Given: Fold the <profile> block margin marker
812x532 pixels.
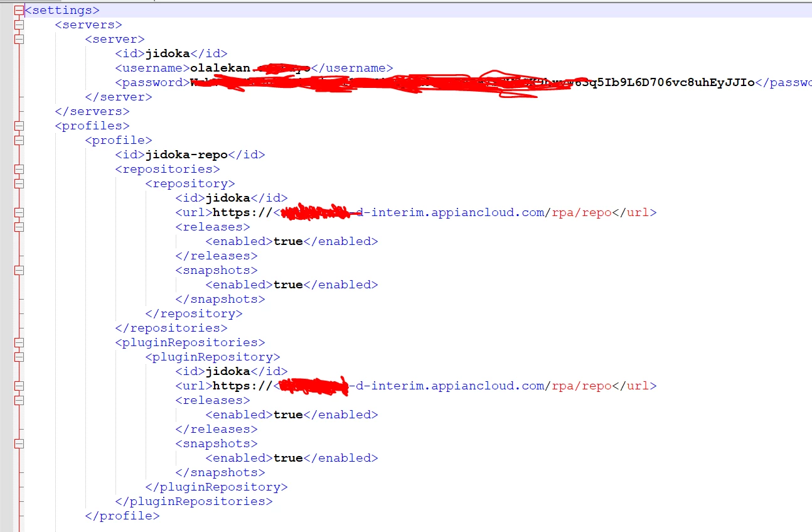Looking at the screenshot, I should [x=19, y=140].
